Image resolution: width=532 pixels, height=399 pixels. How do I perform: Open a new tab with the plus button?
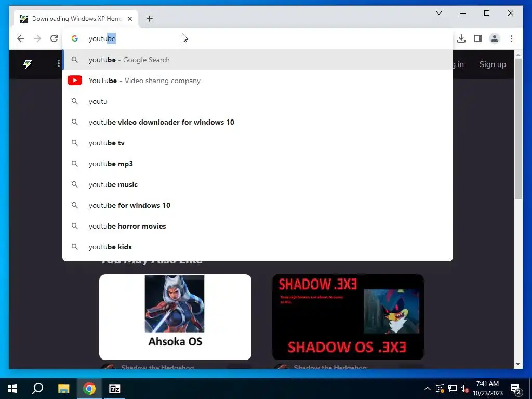click(x=150, y=19)
